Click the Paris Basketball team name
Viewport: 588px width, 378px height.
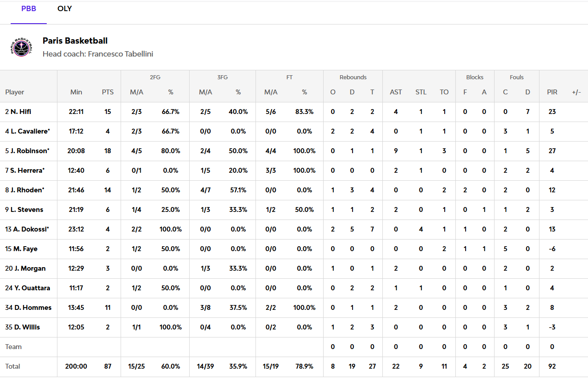(75, 41)
